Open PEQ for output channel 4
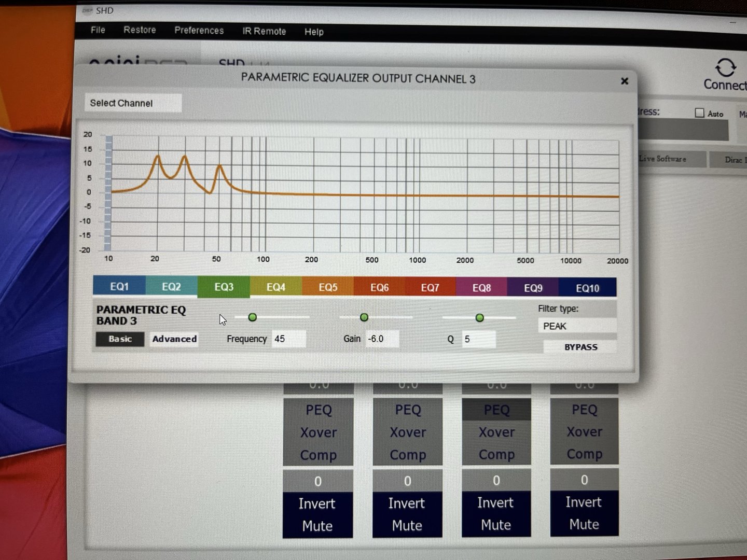The image size is (747, 560). click(x=584, y=410)
